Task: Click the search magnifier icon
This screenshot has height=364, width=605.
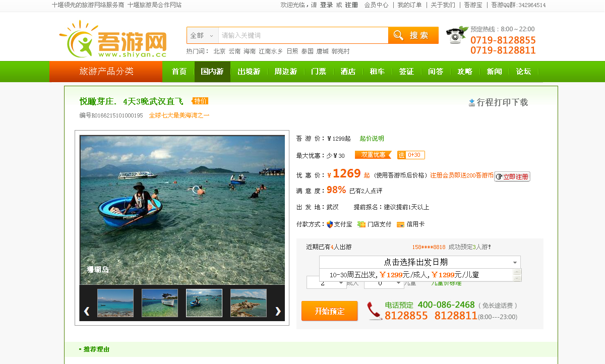Action: 398,35
